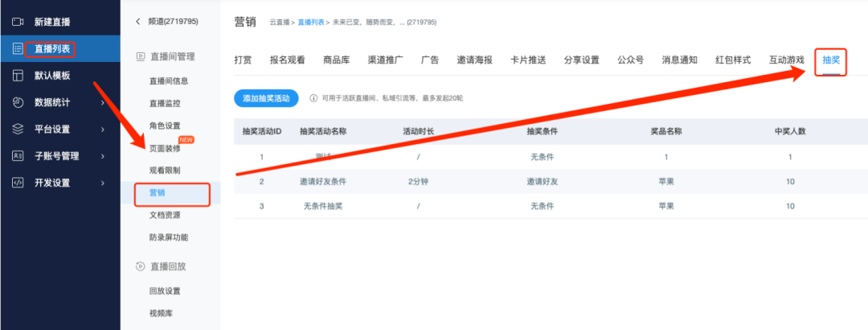Click the list icon beside 直播列表
This screenshot has height=330, width=868.
click(17, 48)
